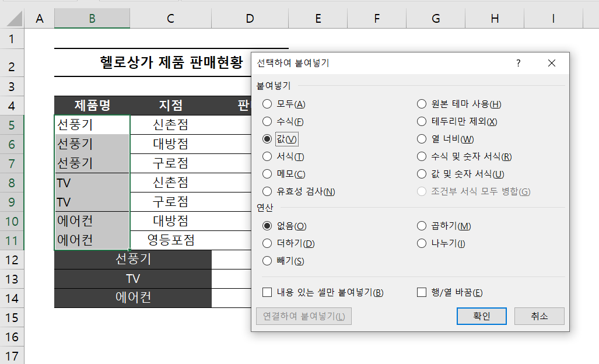Click the 제품명 header cell
The width and height of the screenshot is (599, 364).
tap(92, 106)
